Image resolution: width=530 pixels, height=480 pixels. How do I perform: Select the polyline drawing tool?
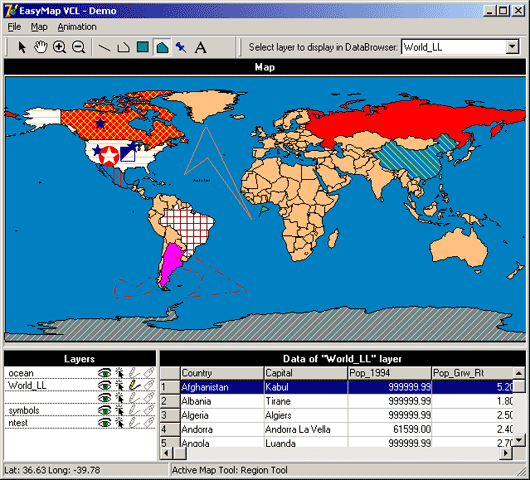(123, 47)
